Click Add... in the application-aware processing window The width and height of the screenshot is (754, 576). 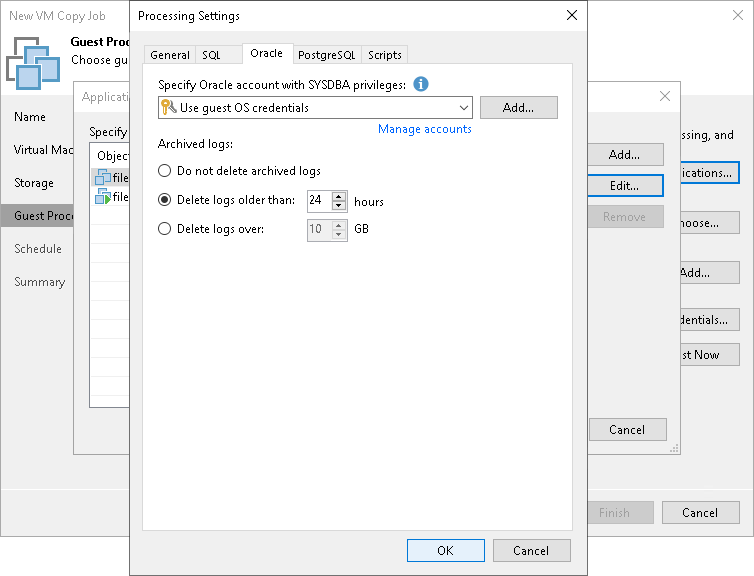pos(625,154)
